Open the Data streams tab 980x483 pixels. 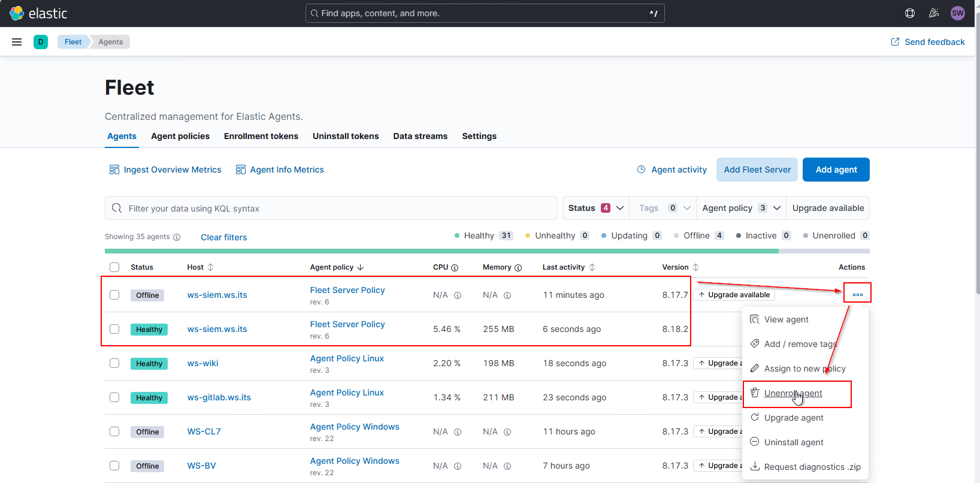(421, 136)
